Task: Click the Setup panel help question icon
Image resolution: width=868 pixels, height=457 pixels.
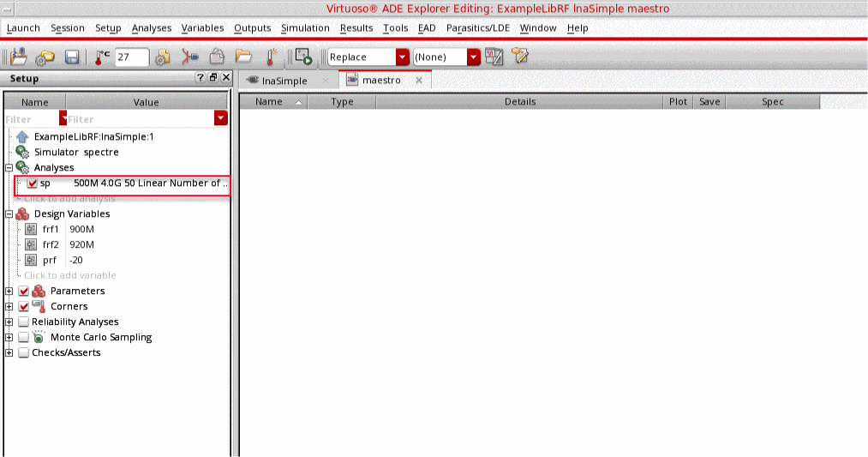Action: 201,77
